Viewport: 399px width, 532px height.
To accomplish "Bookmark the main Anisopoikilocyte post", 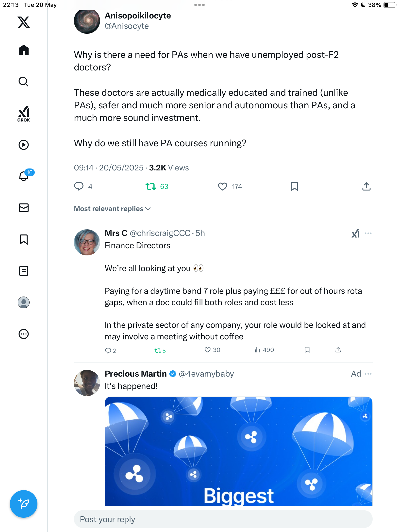I will coord(295,187).
